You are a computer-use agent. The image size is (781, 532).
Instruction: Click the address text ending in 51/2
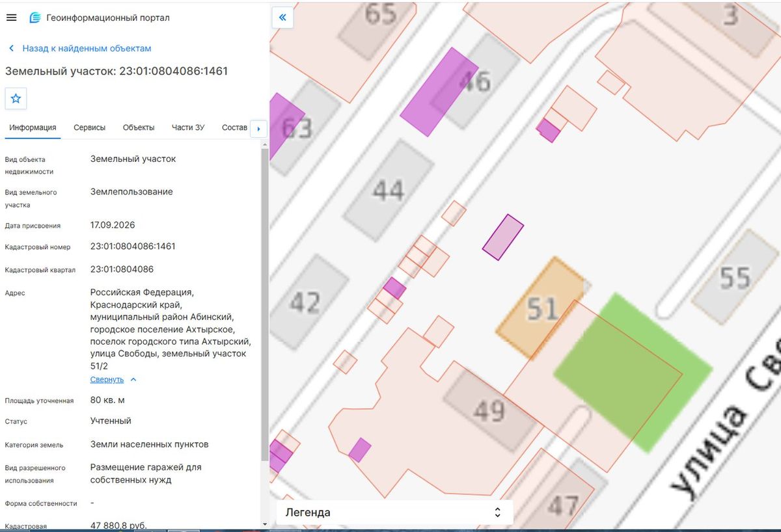171,329
